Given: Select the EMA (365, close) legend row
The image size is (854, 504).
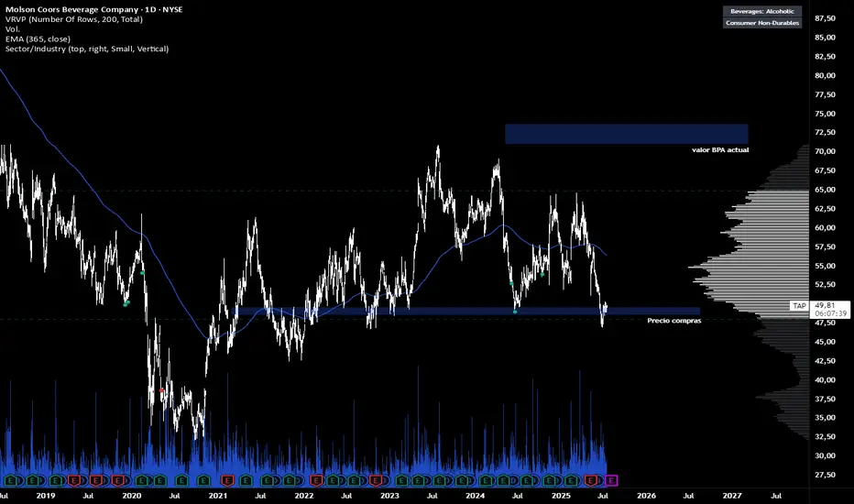Looking at the screenshot, I should click(38, 39).
